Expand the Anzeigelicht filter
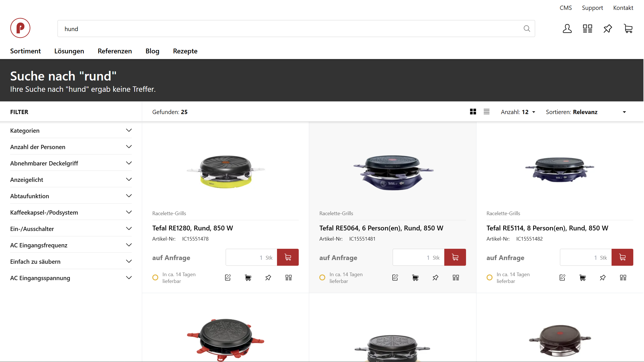This screenshot has height=362, width=644. (x=71, y=180)
